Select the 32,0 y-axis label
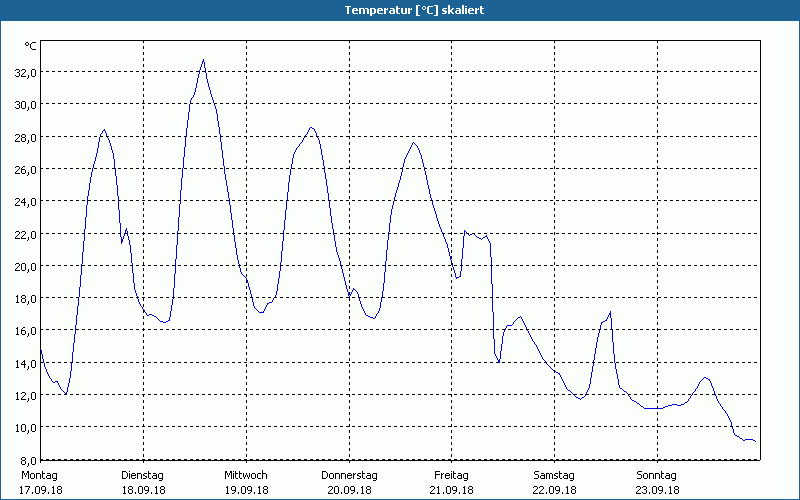The height and width of the screenshot is (500, 800). pos(25,73)
